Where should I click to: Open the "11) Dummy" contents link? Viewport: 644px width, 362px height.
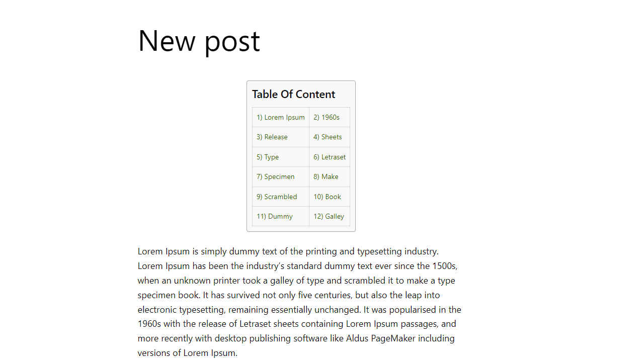tap(274, 216)
